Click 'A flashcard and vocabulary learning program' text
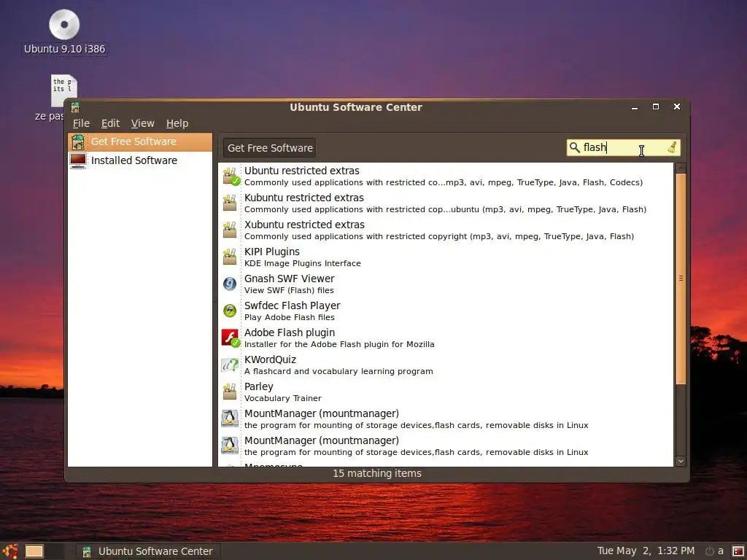 tap(338, 371)
